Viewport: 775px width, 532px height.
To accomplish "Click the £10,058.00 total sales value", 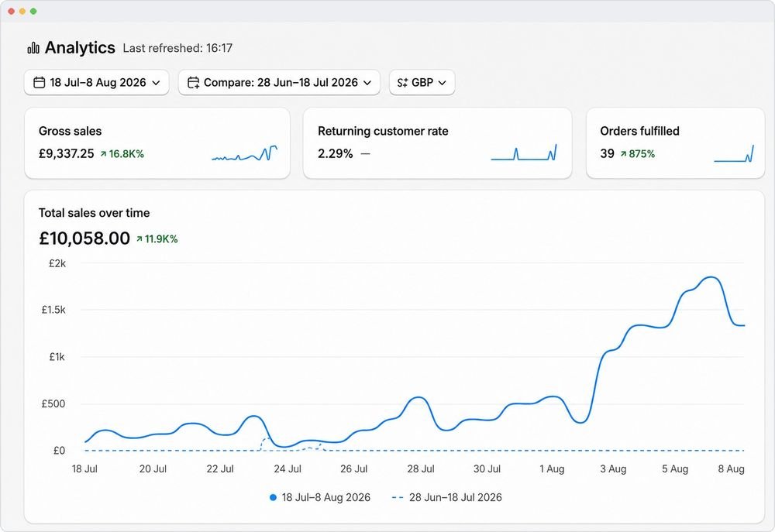I will 84,239.
